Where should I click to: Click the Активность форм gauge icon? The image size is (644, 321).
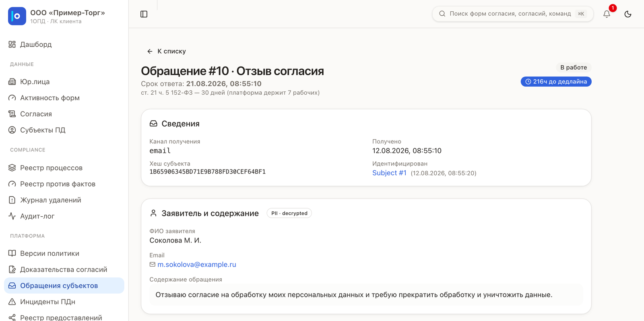[x=12, y=98]
